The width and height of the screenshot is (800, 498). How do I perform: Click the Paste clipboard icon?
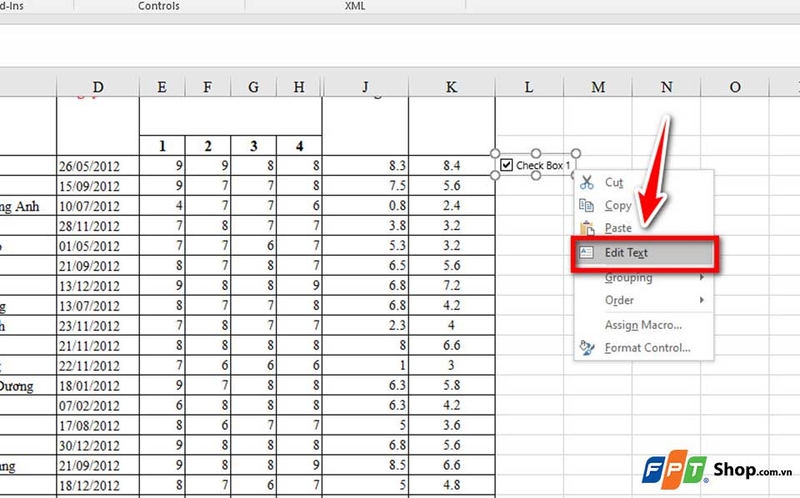coord(587,228)
